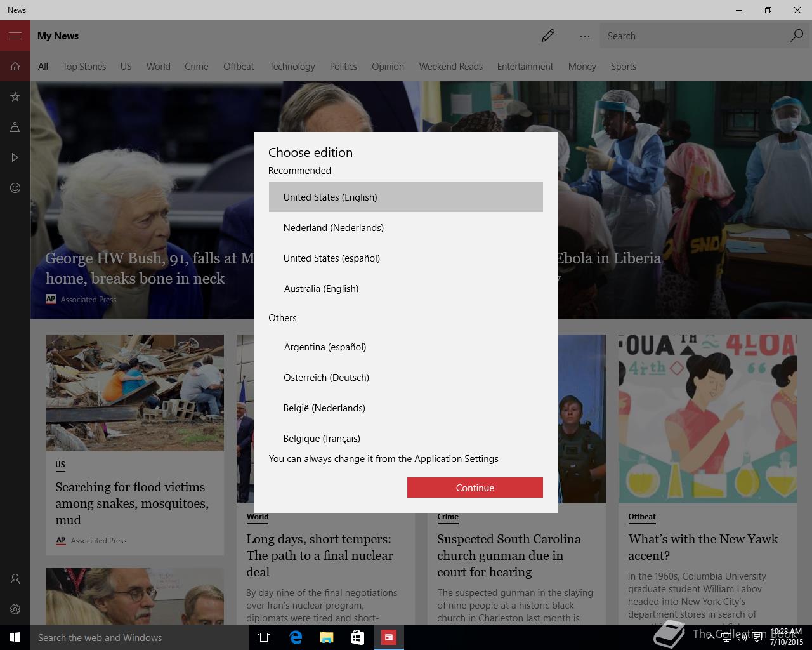Open Task View on the taskbar

(264, 637)
